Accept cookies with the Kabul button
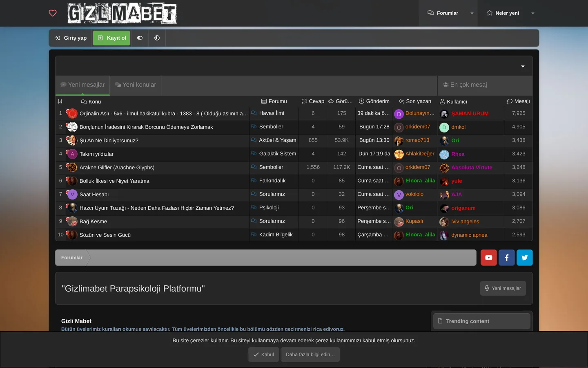The width and height of the screenshot is (588, 368). point(263,355)
